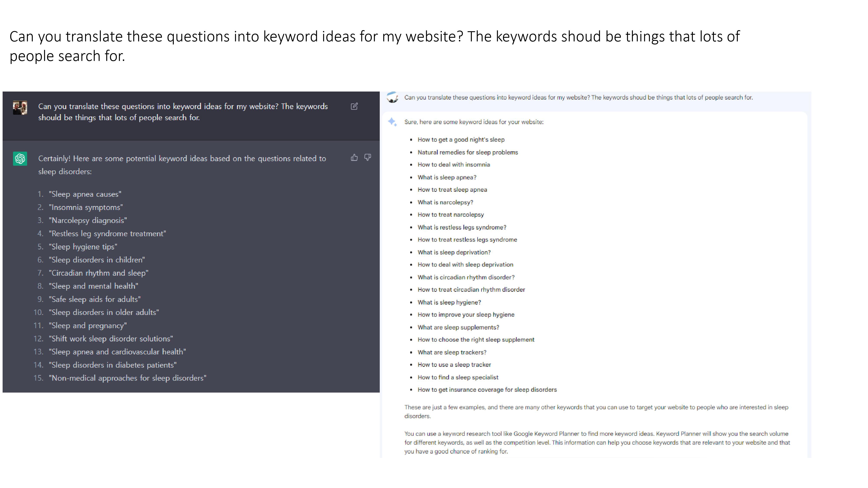The image size is (868, 488).
Task: Select "Sleep disorders in diabetes patients" item
Action: 113,365
